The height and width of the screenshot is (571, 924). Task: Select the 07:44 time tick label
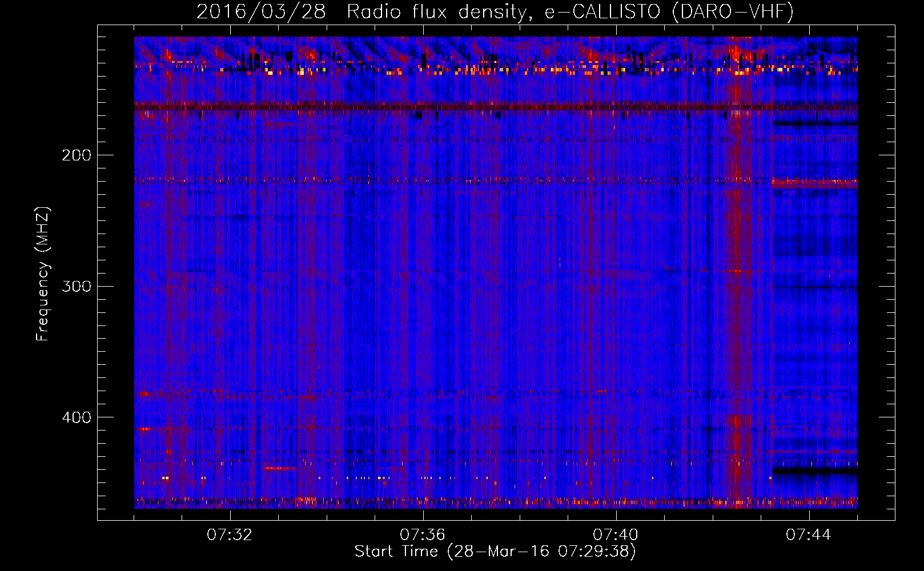coord(809,535)
